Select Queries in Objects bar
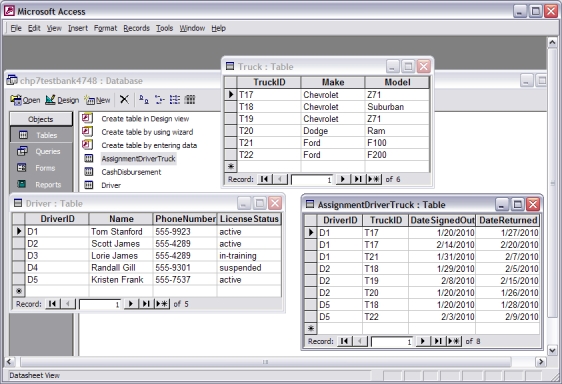Screen dimensions: 562x384 (41, 151)
